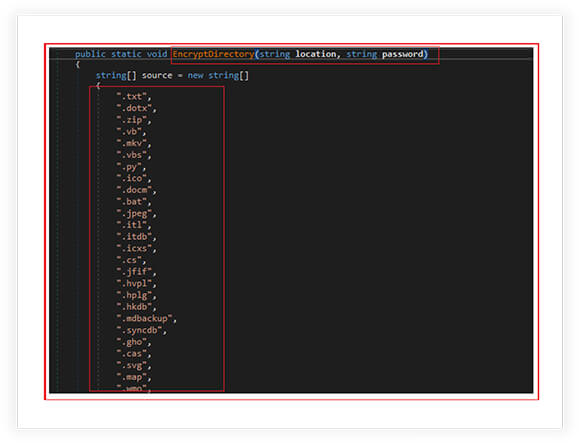Select the ".vbs" extension string

(132, 155)
